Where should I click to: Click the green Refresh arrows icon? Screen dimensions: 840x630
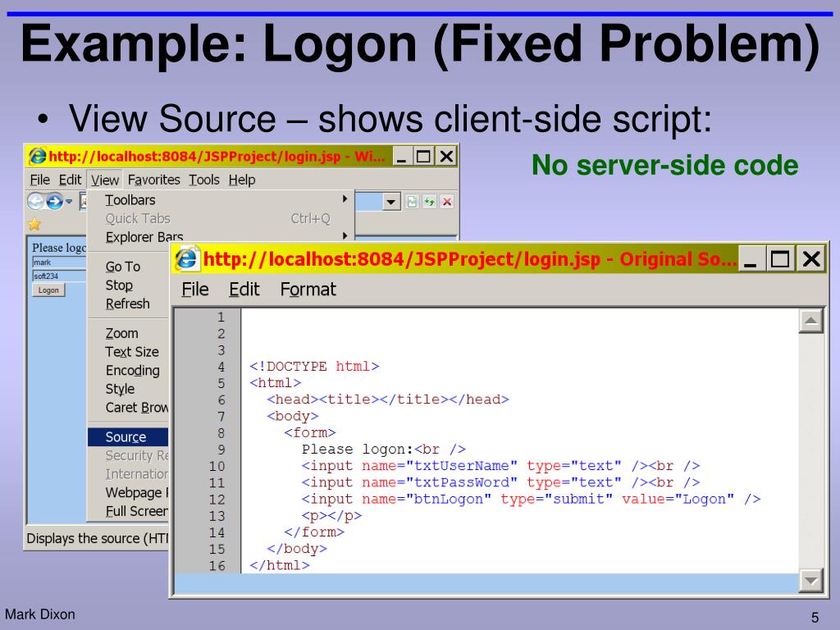click(429, 202)
